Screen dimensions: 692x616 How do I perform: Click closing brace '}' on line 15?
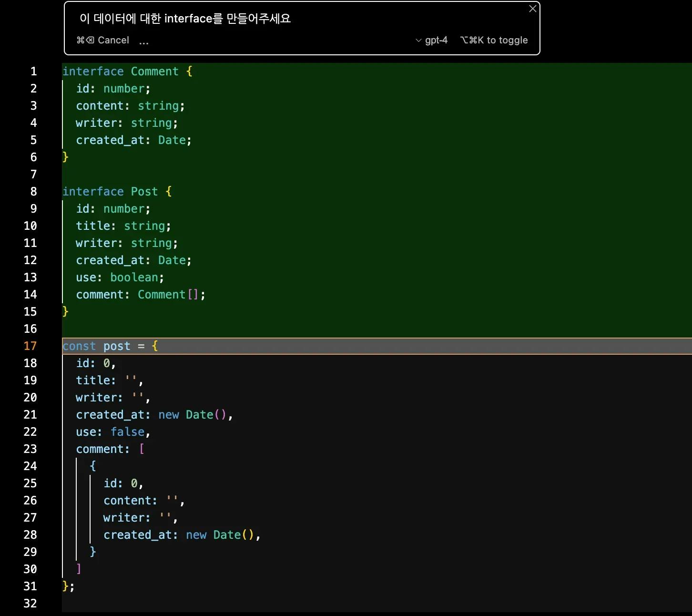coord(66,312)
